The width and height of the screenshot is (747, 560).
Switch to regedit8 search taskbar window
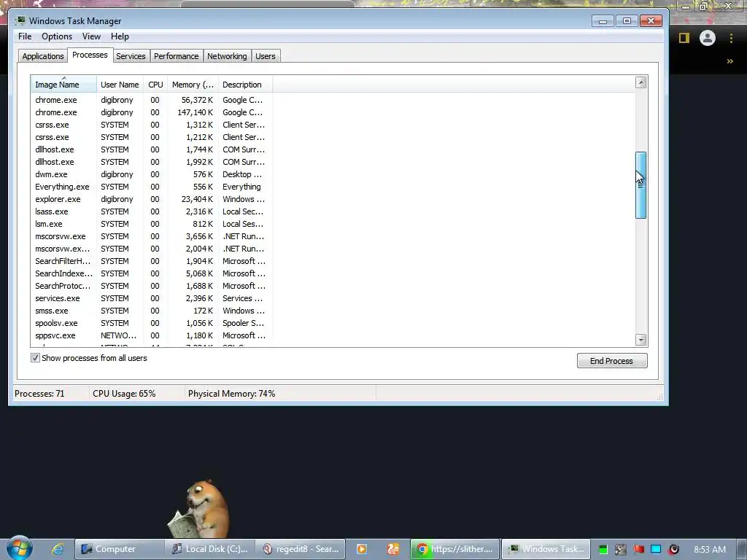point(301,549)
